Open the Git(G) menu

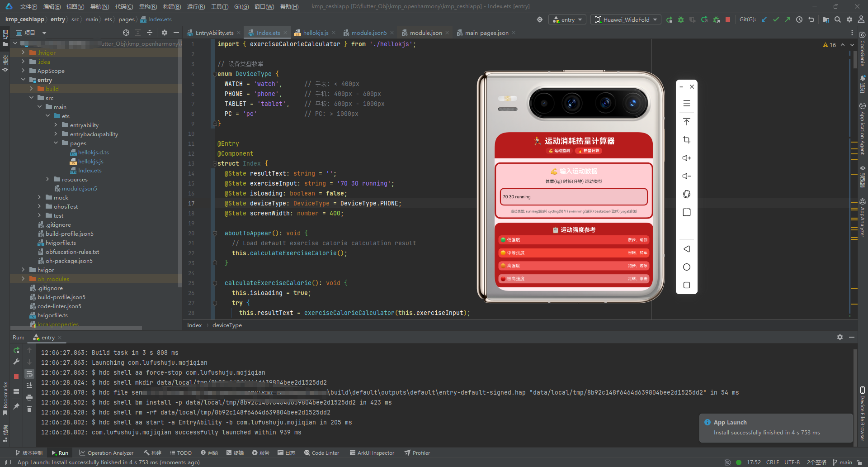click(241, 6)
